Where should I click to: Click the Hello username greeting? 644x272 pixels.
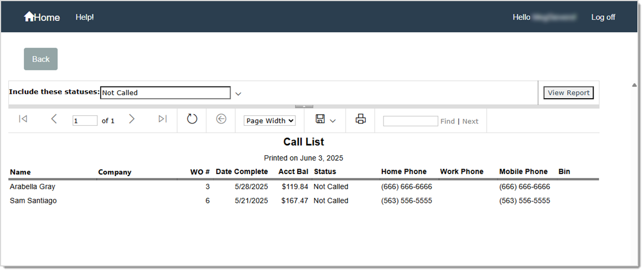pos(544,17)
